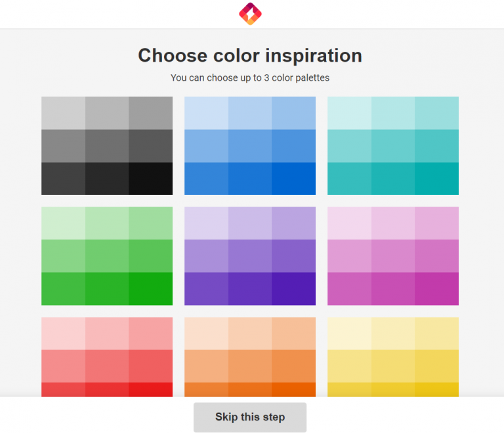The height and width of the screenshot is (433, 504).
Task: Click the brightest green shade in green palette
Action: click(151, 289)
